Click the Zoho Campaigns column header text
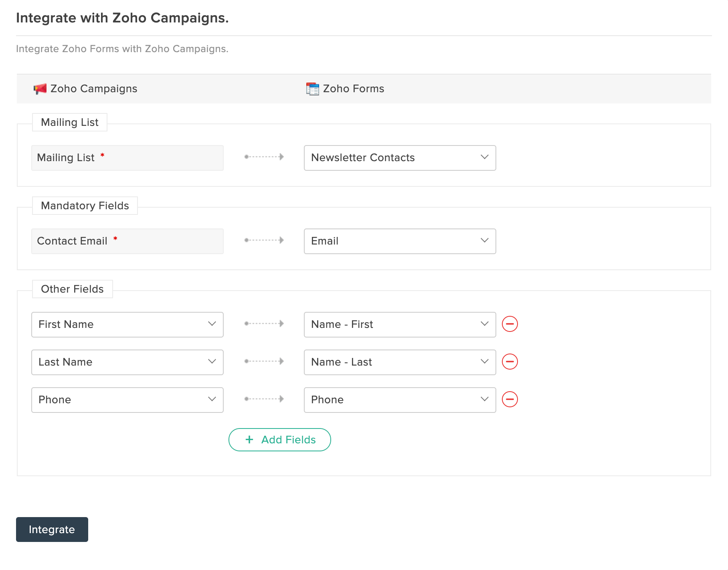728x570 pixels. click(x=94, y=89)
